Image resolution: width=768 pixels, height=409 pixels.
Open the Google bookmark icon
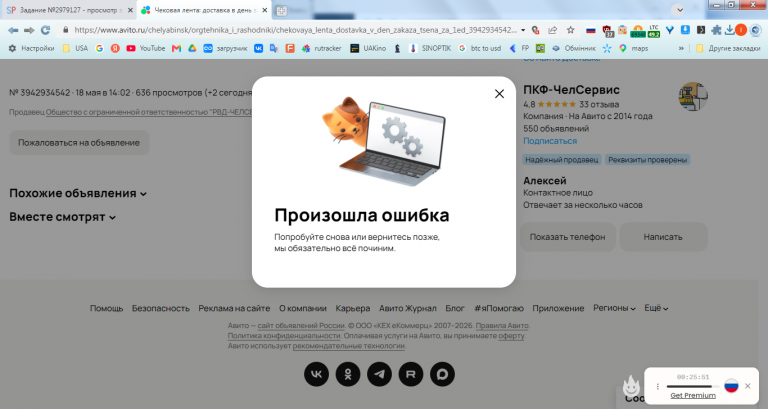point(99,48)
